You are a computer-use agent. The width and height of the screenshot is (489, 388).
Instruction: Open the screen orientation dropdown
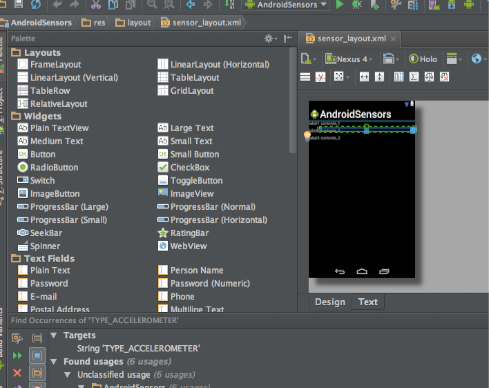391,59
